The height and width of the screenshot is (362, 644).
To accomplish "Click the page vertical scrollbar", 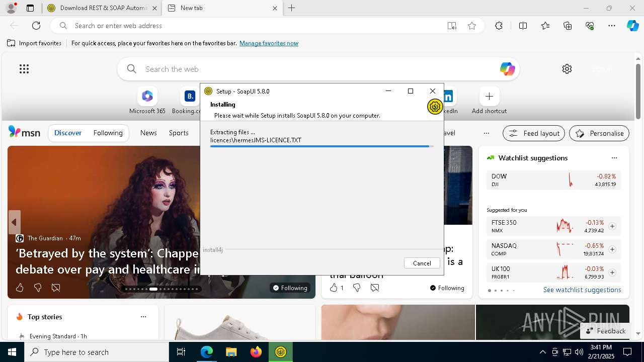I will tap(638, 90).
